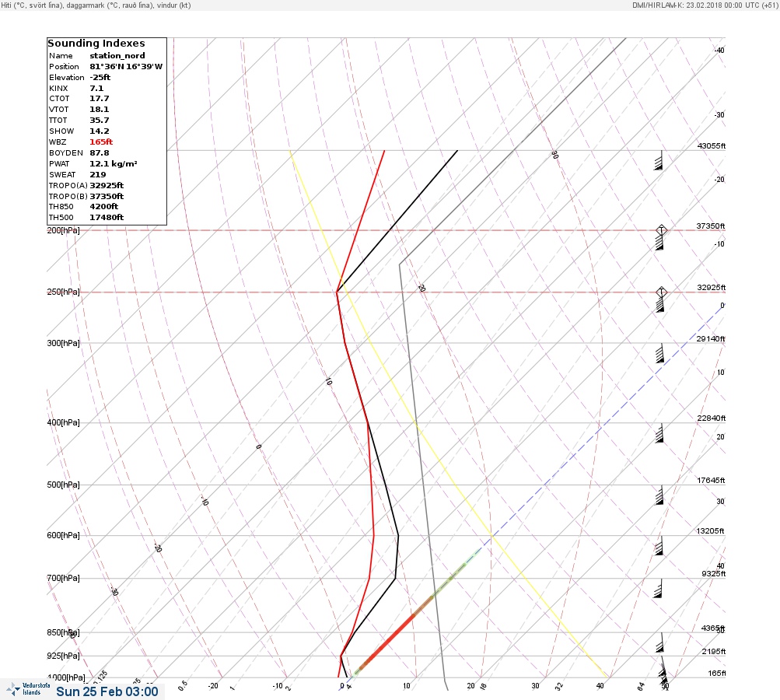Click the tropopause marker at 32925ft
The width and height of the screenshot is (780, 700).
point(661,292)
